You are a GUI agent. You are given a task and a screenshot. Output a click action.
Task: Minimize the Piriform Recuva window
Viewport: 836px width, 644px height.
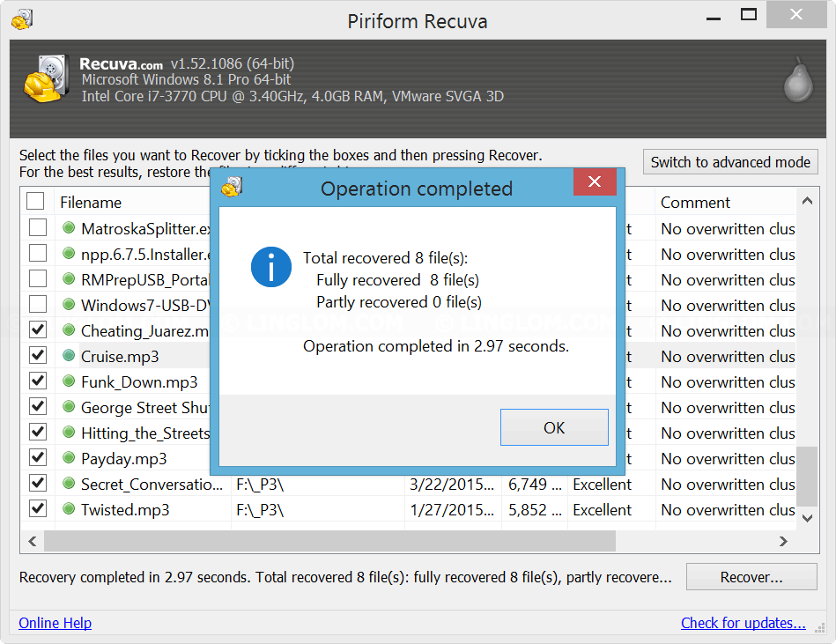[x=714, y=19]
